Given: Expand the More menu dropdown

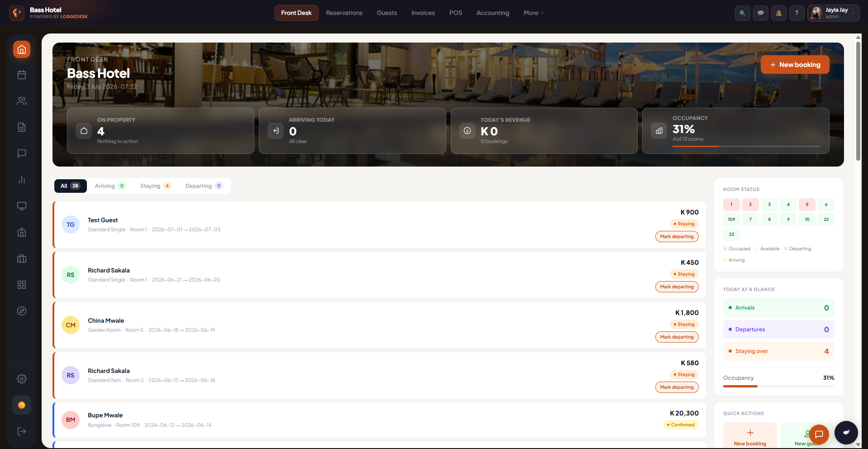Looking at the screenshot, I should click(x=533, y=13).
